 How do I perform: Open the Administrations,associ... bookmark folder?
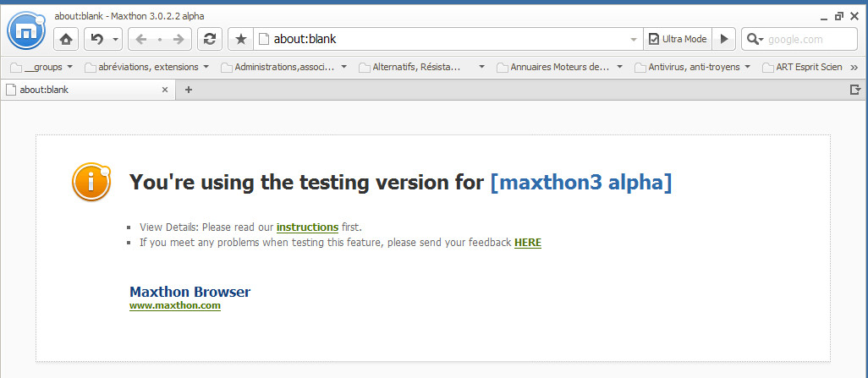(x=283, y=67)
